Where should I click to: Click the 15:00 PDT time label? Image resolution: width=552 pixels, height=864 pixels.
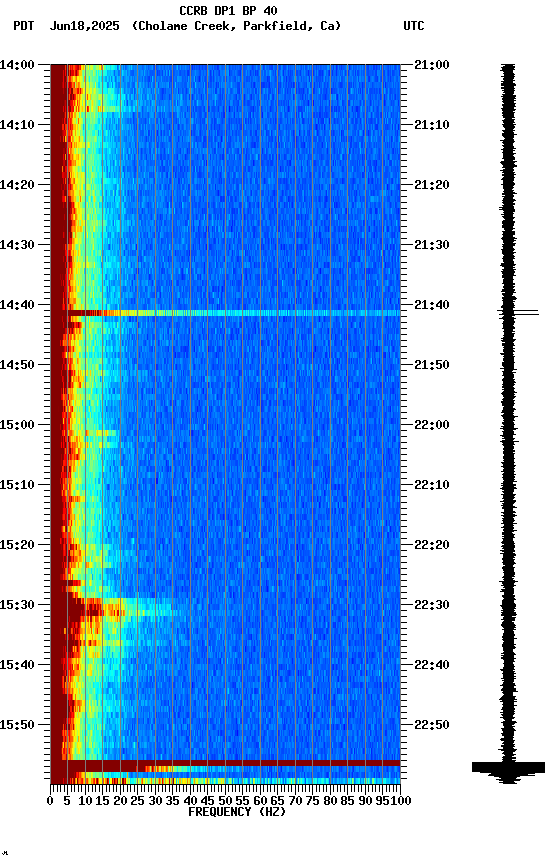tap(17, 425)
